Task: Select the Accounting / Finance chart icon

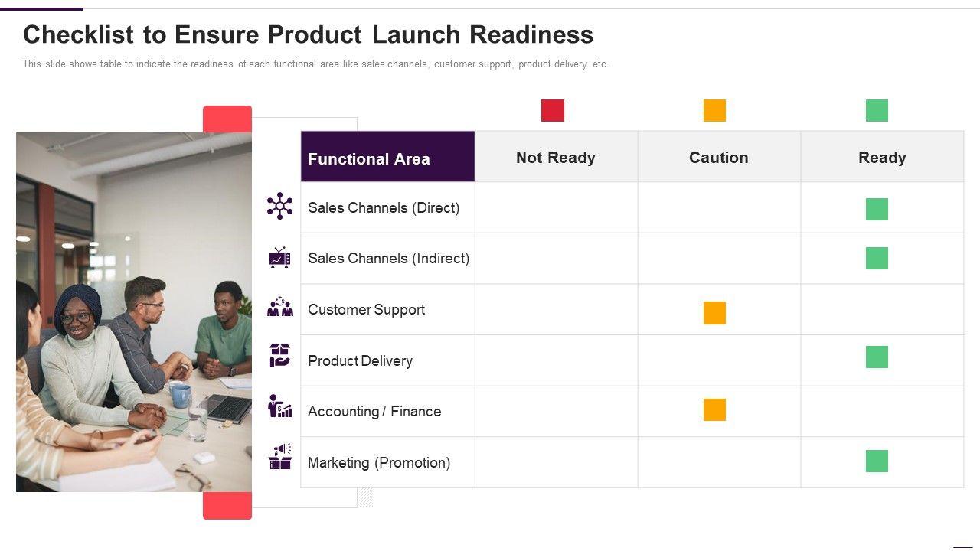Action: click(x=279, y=406)
